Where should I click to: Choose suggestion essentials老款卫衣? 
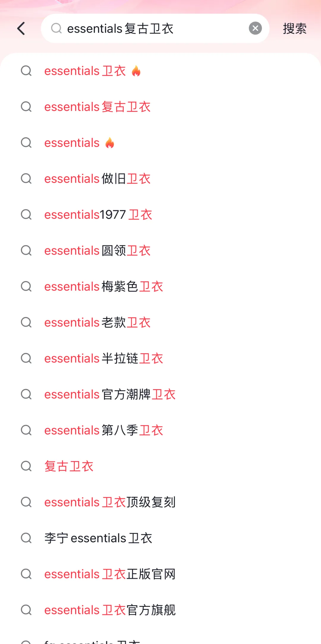pyautogui.click(x=160, y=323)
